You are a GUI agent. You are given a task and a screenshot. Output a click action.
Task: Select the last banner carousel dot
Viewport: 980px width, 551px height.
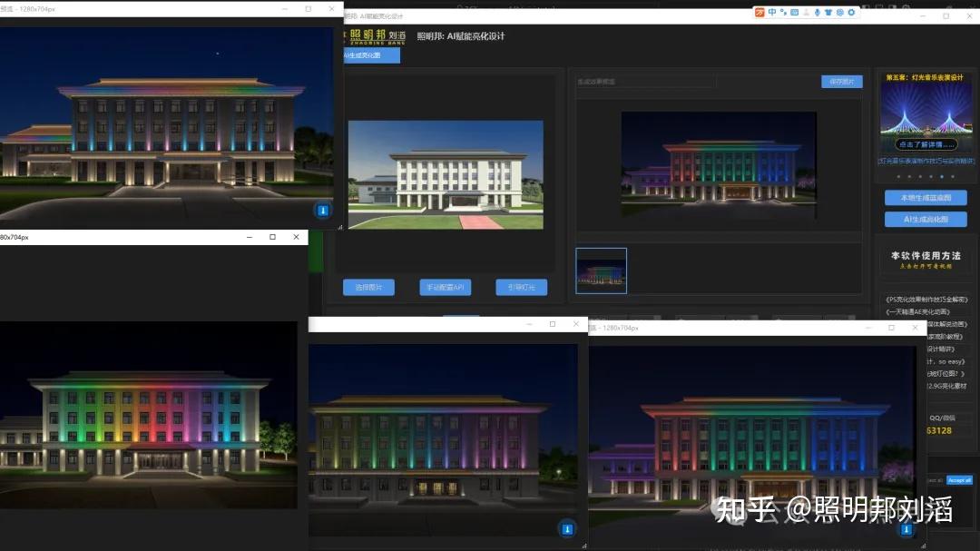coord(953,176)
